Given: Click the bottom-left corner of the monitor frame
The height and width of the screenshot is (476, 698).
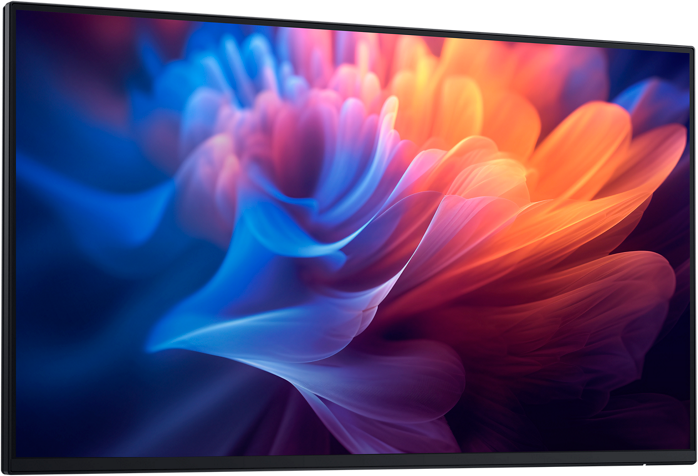Looking at the screenshot, I should click(x=8, y=469).
